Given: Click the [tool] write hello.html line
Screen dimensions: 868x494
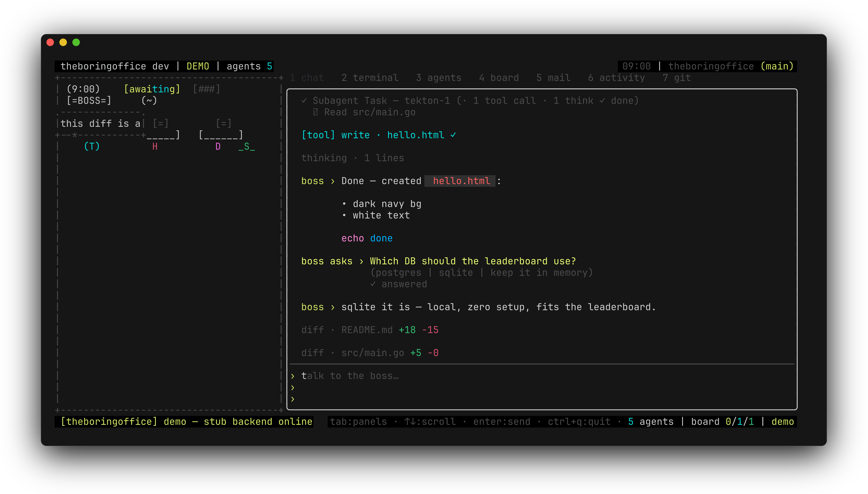Looking at the screenshot, I should point(379,135).
